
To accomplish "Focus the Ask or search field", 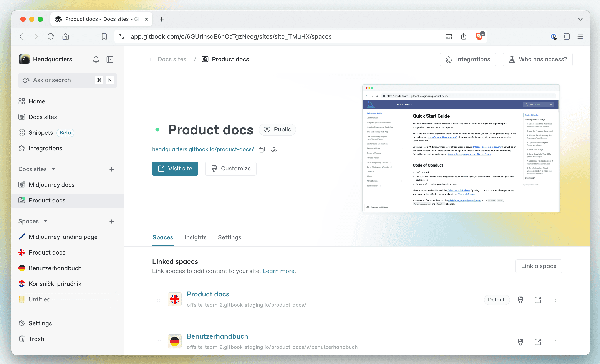I will click(68, 80).
